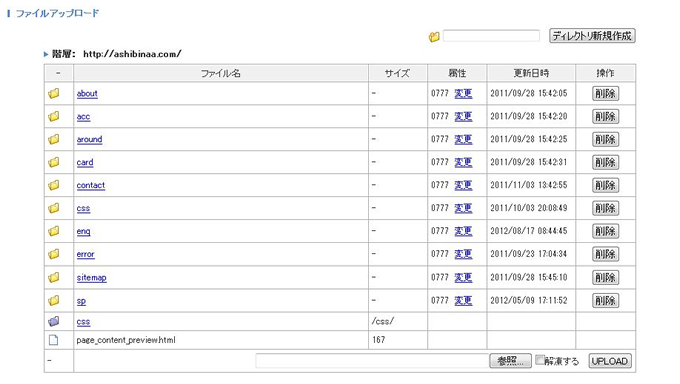
Task: Open the sp folder link
Action: pos(81,300)
